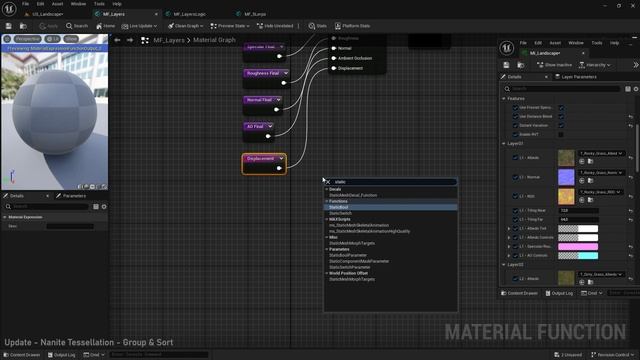Click the graph breadcrumb icon beside MF_Layers

pos(145,40)
